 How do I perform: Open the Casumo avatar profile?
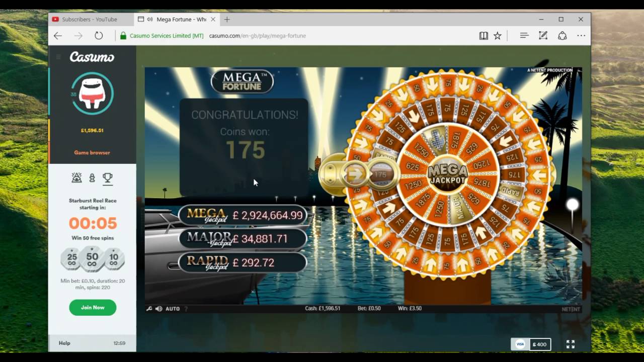[93, 94]
